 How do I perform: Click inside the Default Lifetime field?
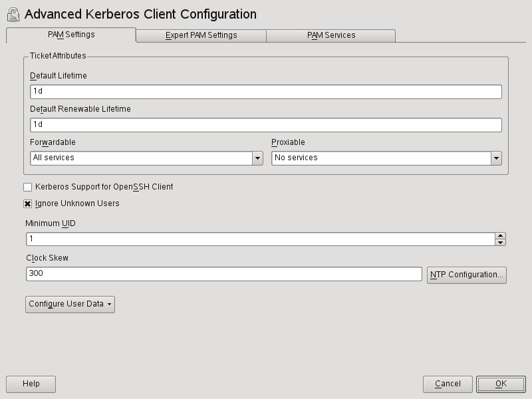[x=199, y=91]
